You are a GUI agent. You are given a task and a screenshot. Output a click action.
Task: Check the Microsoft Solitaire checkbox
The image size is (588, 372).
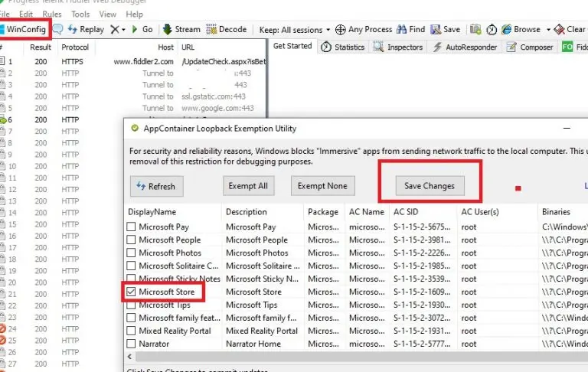tap(131, 266)
